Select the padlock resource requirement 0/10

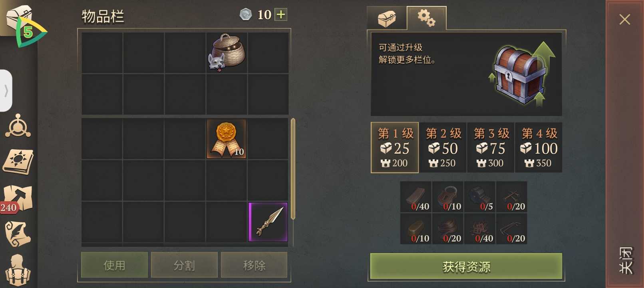click(448, 197)
